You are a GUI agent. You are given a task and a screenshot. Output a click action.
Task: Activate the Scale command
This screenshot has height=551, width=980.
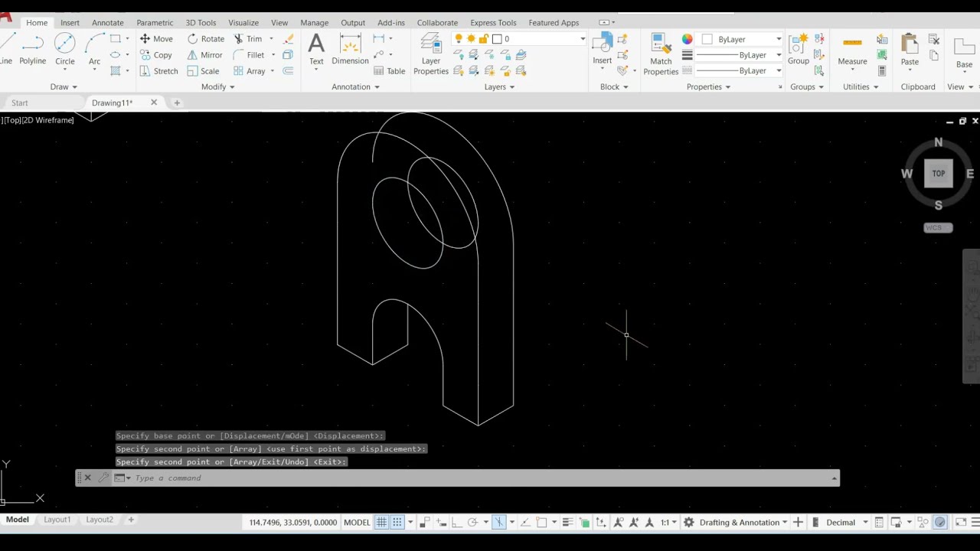coord(204,71)
